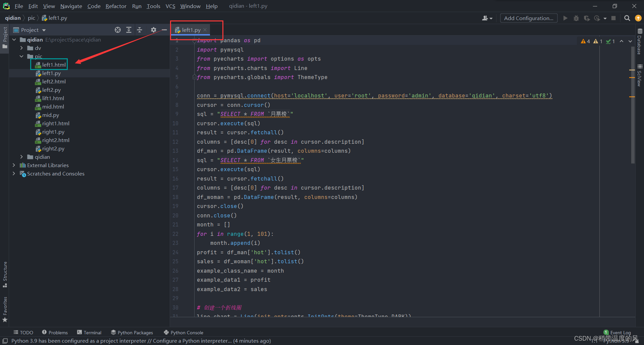Open the Project panel settings gear
This screenshot has width=644, height=345.
click(x=154, y=30)
